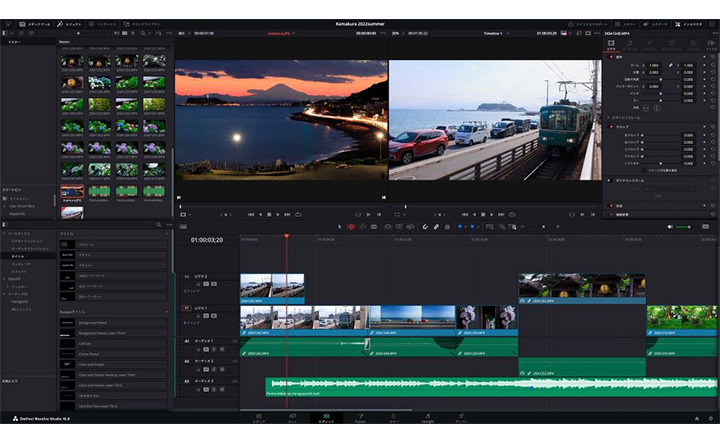Adjust the timeline audio volume slider
The image size is (720, 444).
[x=688, y=227]
